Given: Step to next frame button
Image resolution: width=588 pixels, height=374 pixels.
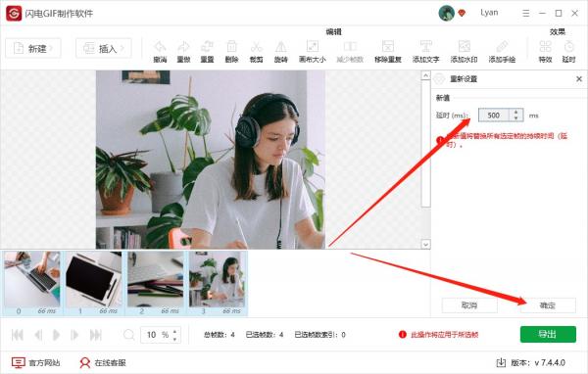Looking at the screenshot, I should 74,335.
